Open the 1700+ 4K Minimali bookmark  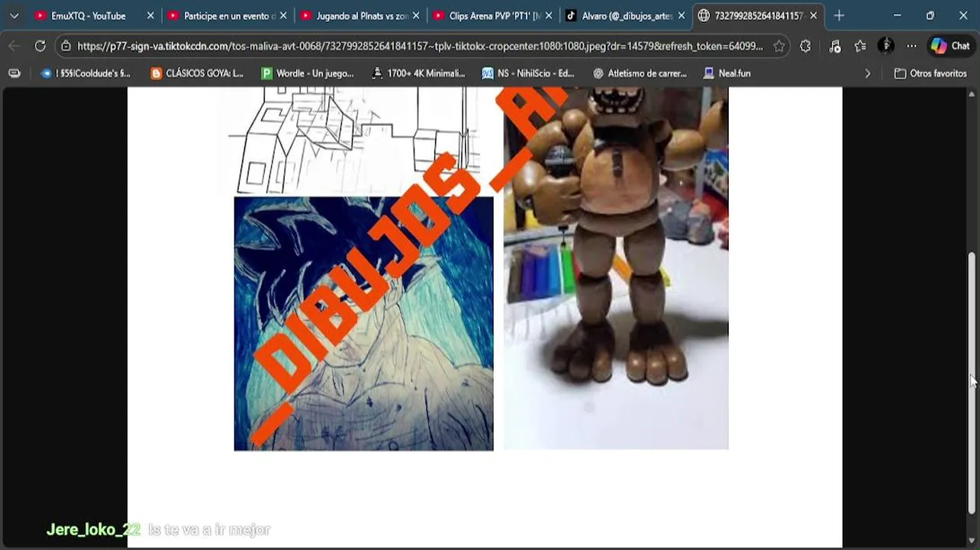[x=418, y=73]
